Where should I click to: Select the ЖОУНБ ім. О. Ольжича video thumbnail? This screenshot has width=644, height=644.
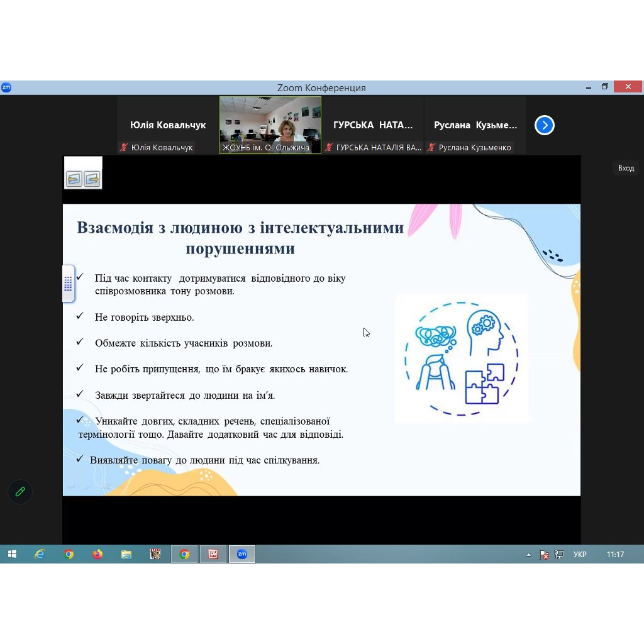(270, 125)
